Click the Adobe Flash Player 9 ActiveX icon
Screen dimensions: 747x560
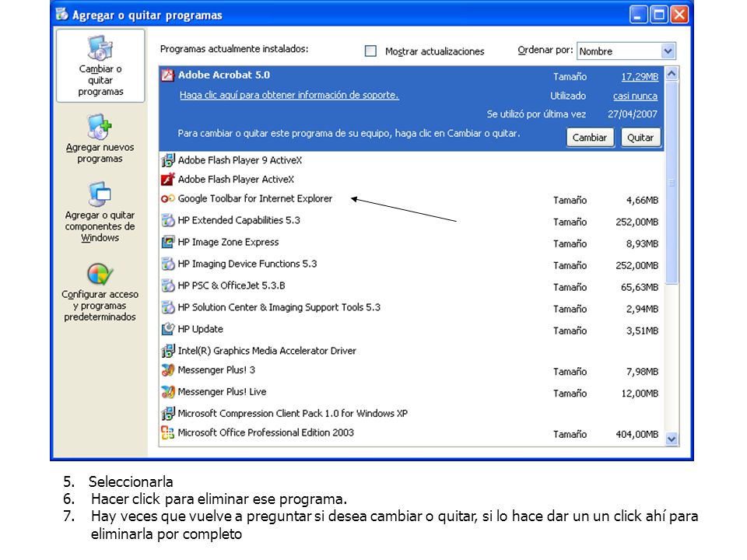click(x=168, y=160)
